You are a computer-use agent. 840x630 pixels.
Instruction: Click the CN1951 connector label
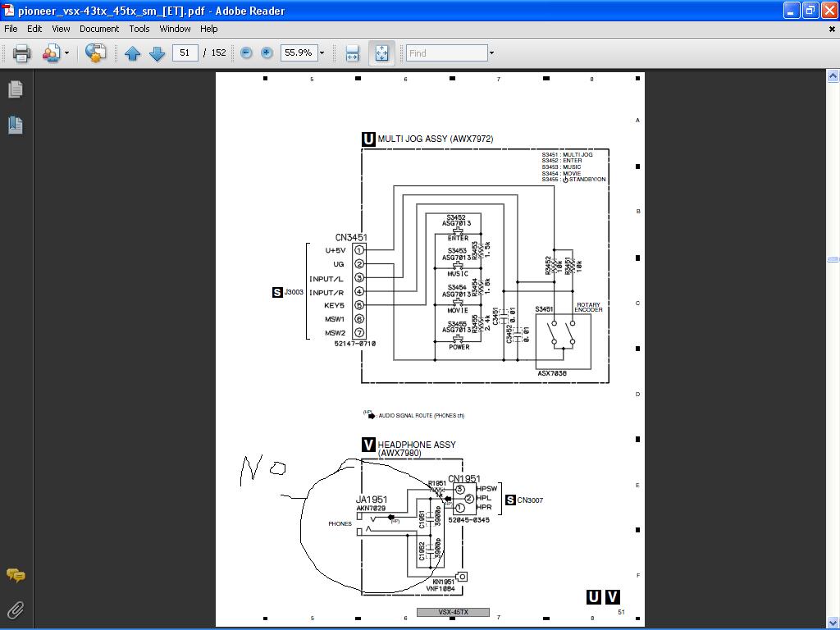(464, 478)
